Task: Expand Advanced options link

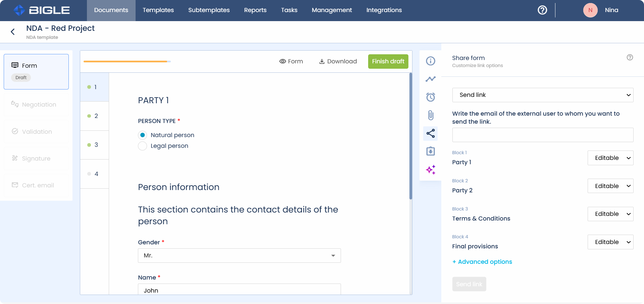Action: point(482,262)
